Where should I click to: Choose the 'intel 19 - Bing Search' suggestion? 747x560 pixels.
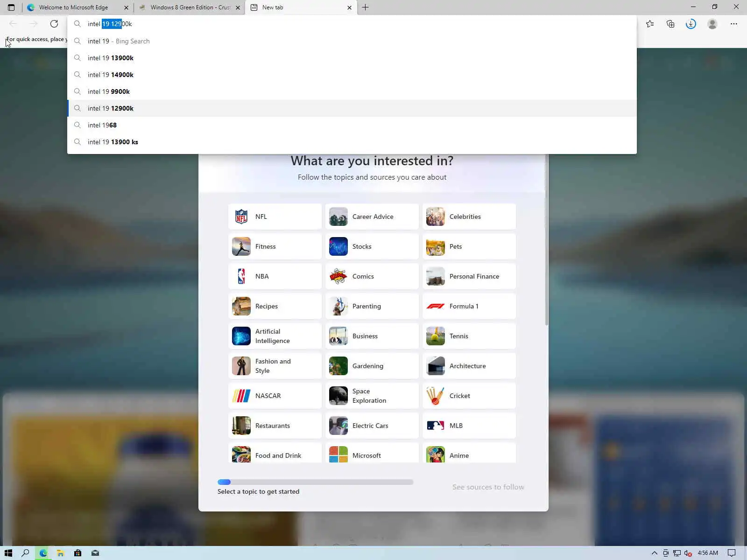[352, 41]
